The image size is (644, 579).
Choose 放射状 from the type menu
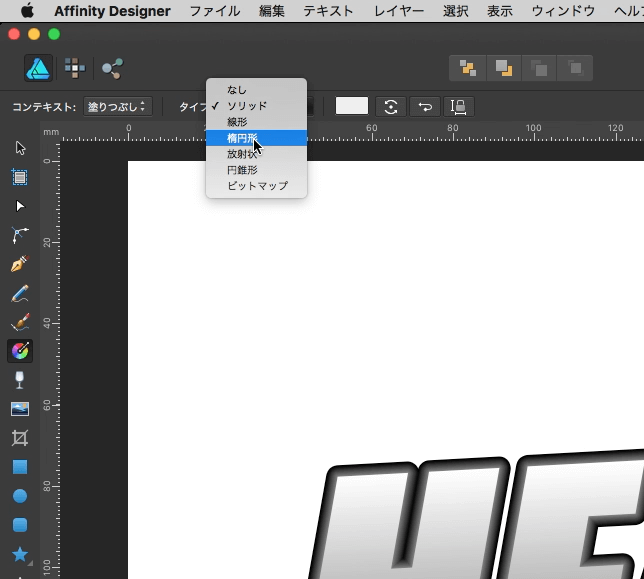tap(256, 154)
